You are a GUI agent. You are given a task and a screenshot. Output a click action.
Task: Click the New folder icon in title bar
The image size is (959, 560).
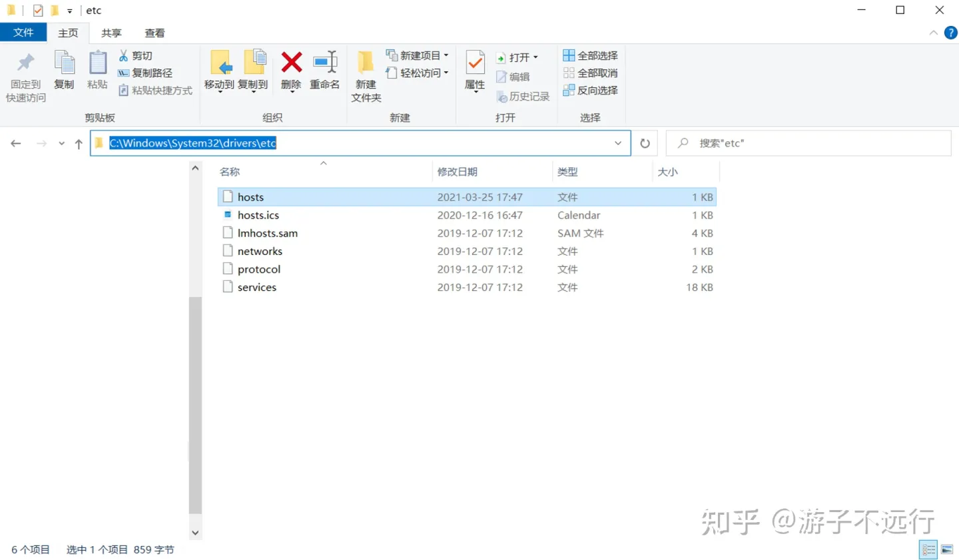tap(55, 11)
